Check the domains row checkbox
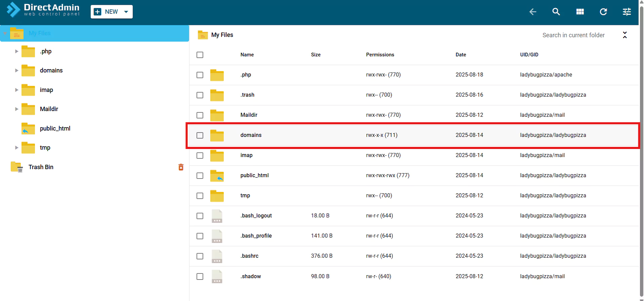 coord(200,135)
